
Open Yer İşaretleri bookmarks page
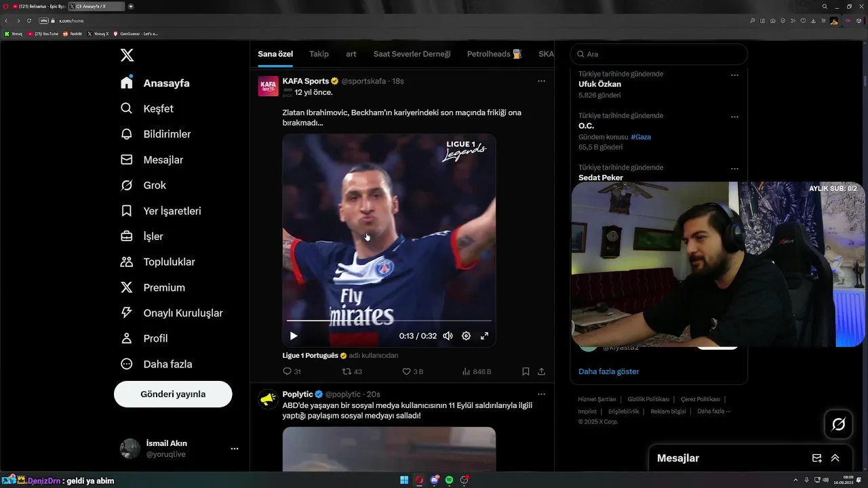[161, 211]
